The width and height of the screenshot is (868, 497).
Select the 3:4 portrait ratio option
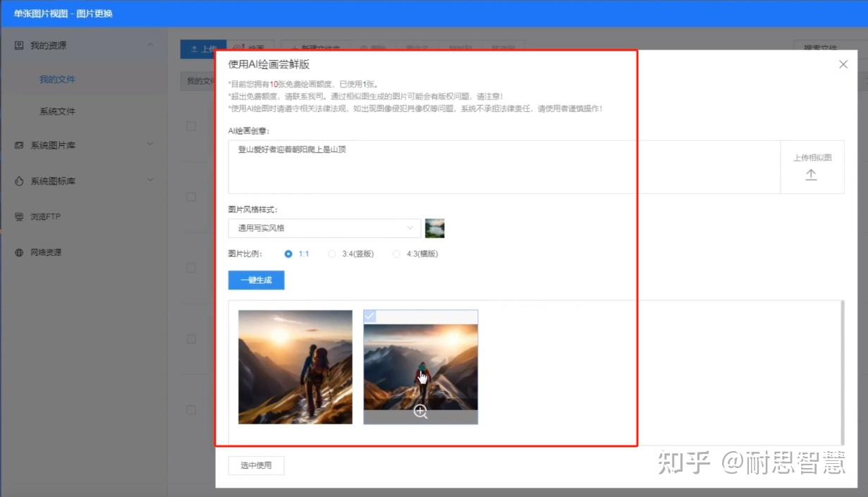pos(332,254)
